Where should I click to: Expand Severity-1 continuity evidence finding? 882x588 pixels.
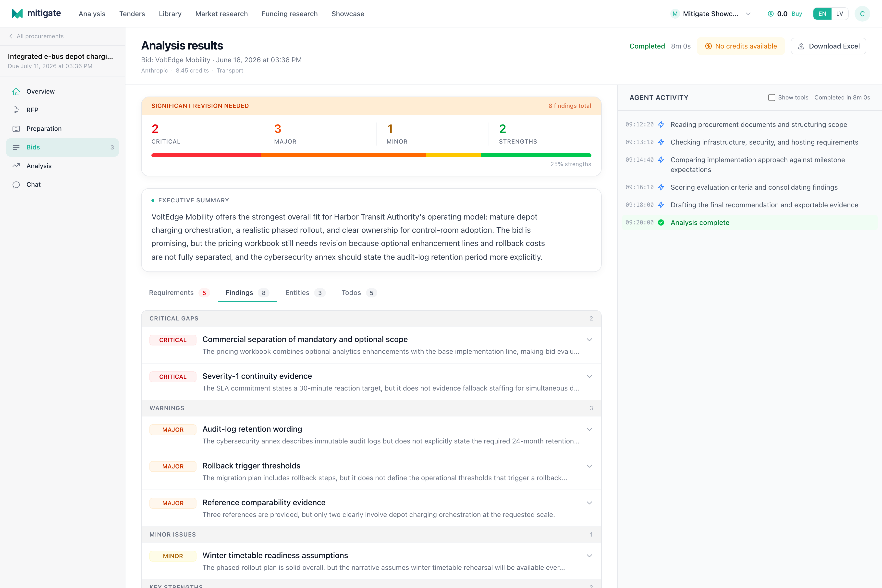(x=589, y=377)
